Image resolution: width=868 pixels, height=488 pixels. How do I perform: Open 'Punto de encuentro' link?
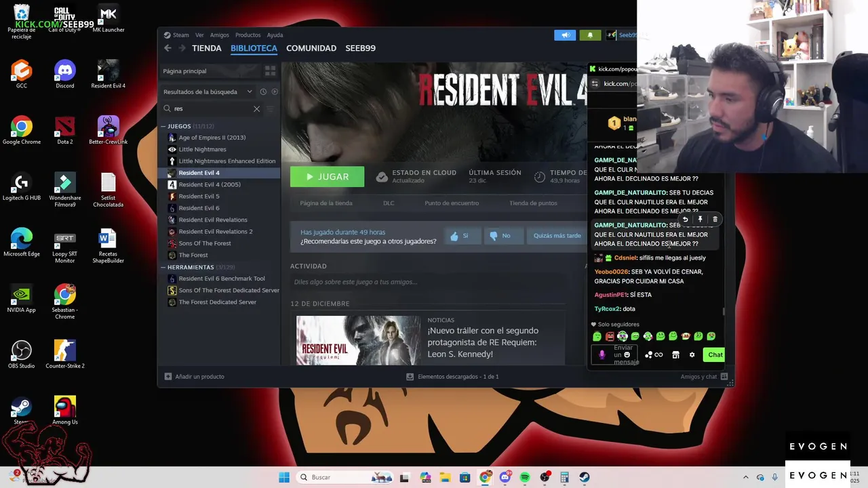click(x=452, y=203)
